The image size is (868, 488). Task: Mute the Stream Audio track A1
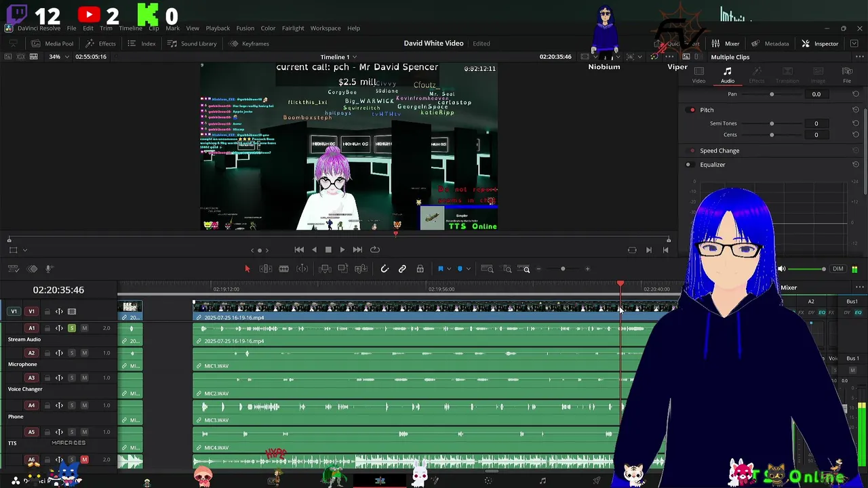pyautogui.click(x=84, y=328)
